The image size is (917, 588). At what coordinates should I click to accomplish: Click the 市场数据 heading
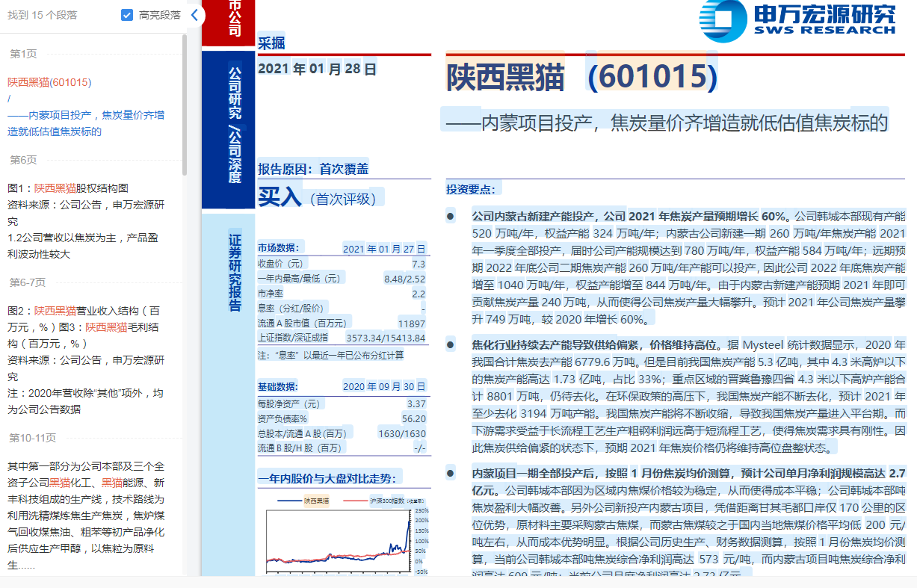coord(278,248)
